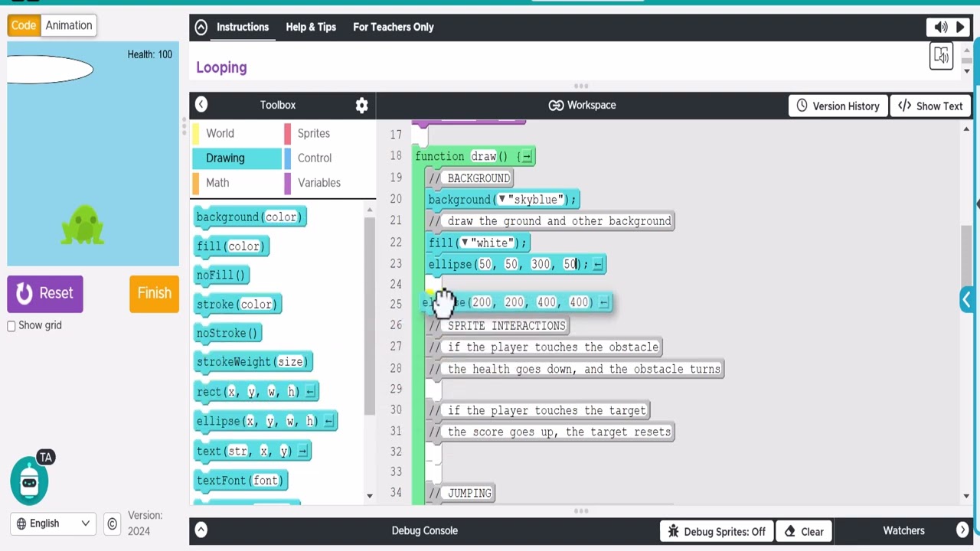Hide the Toolbox using the back arrow
This screenshot has height=551, width=980.
tap(201, 105)
